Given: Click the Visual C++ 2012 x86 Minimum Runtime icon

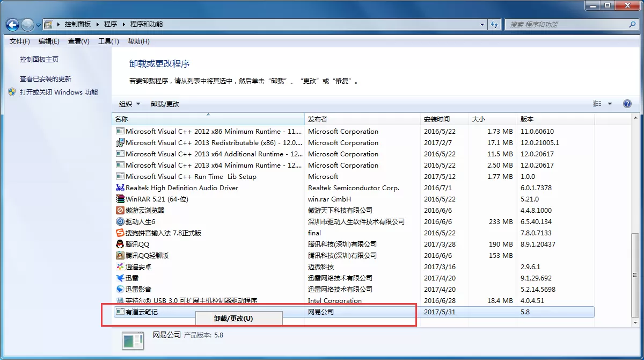Looking at the screenshot, I should click(120, 131).
